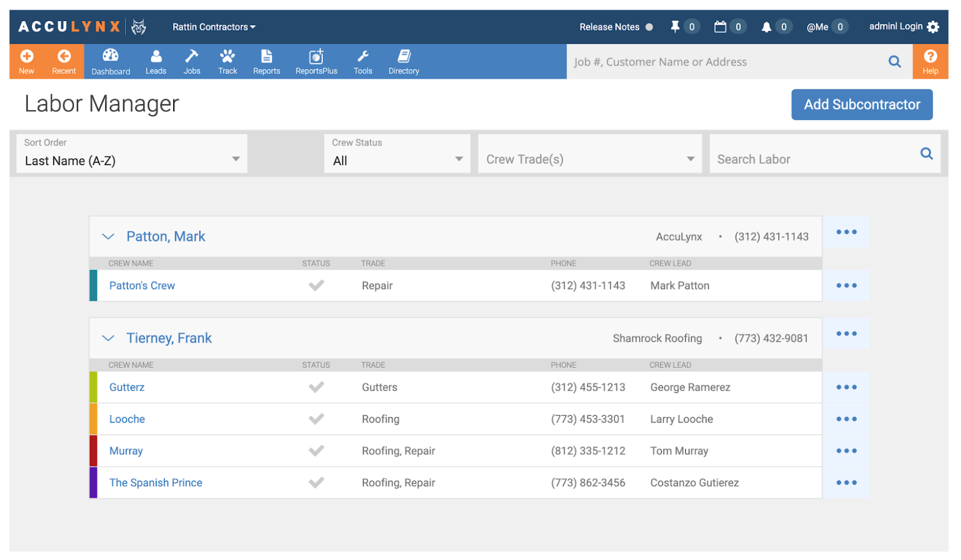The width and height of the screenshot is (961, 560).
Task: Click the Shamrock Roofing company text
Action: (x=657, y=338)
